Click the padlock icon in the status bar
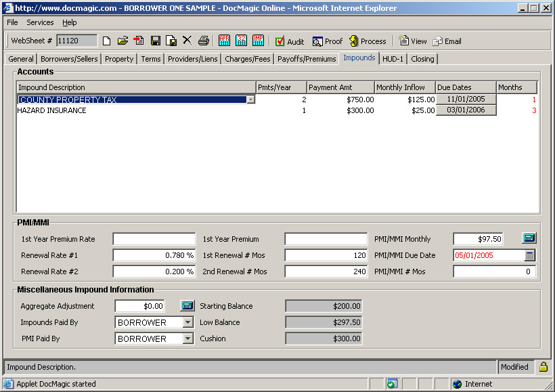This screenshot has width=555, height=392. click(x=543, y=367)
